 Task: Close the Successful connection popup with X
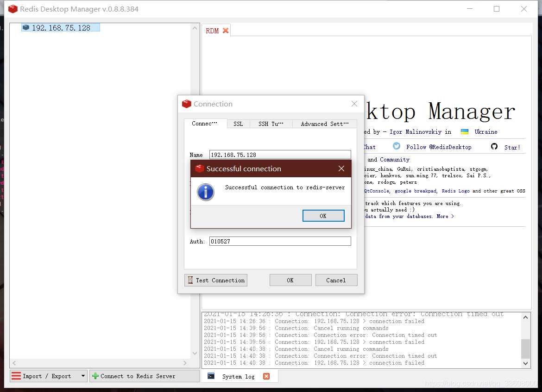[x=341, y=168]
